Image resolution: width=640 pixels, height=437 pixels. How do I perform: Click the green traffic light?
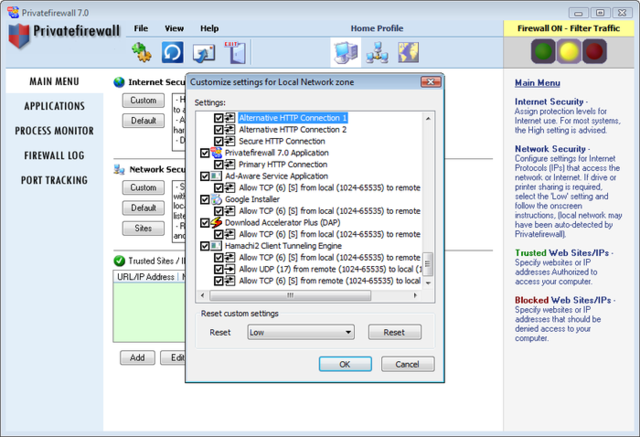click(x=543, y=51)
